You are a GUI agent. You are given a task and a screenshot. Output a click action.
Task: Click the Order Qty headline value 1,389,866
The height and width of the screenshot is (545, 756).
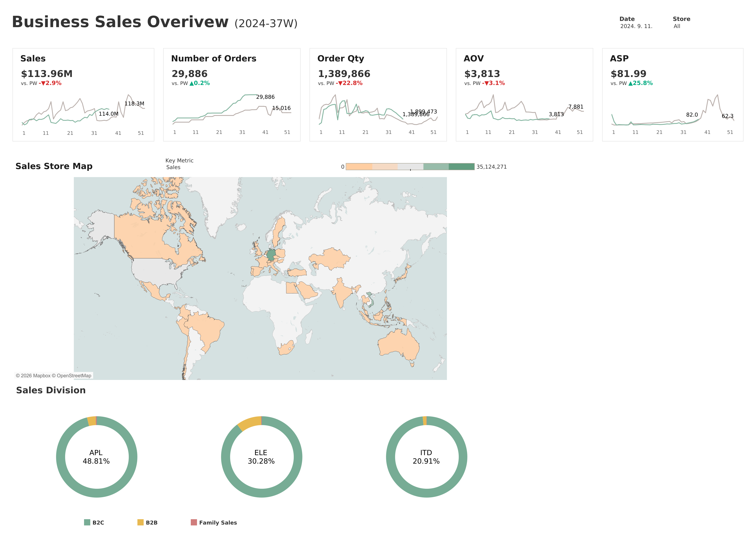pos(344,74)
